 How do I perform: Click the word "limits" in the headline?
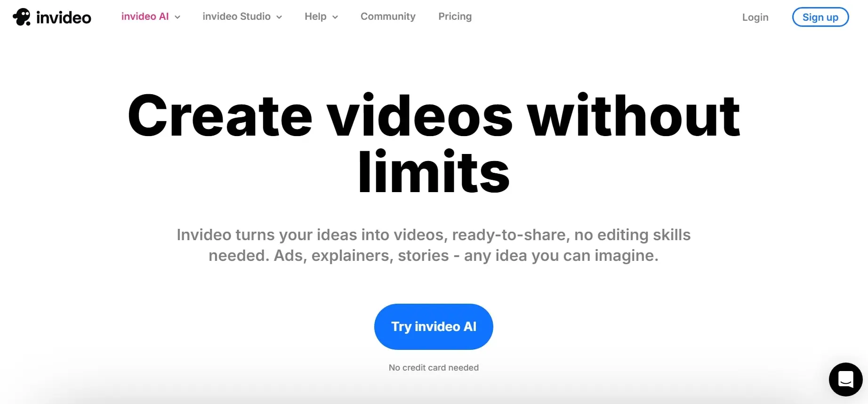(434, 172)
